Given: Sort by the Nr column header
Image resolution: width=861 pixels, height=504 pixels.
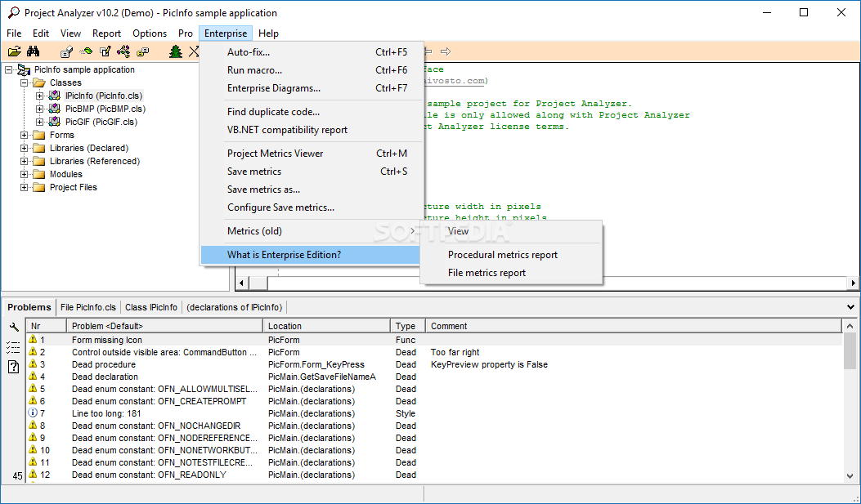Looking at the screenshot, I should [46, 326].
